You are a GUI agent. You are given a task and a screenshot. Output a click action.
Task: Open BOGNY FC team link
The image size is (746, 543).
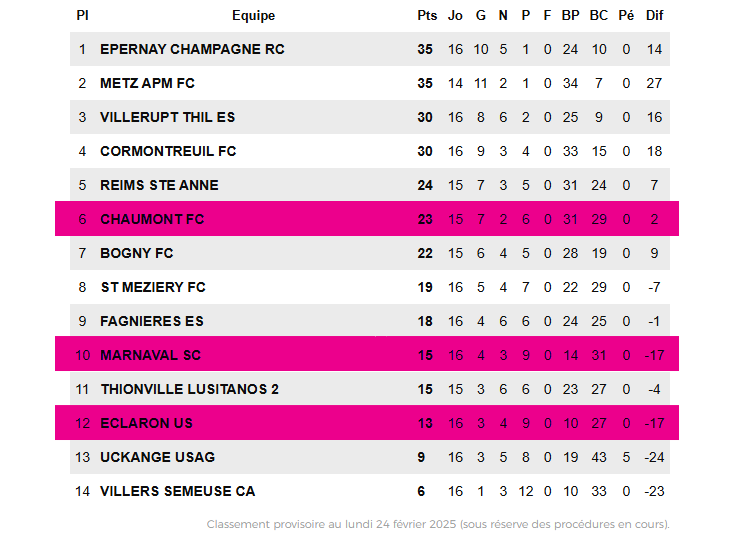[136, 253]
